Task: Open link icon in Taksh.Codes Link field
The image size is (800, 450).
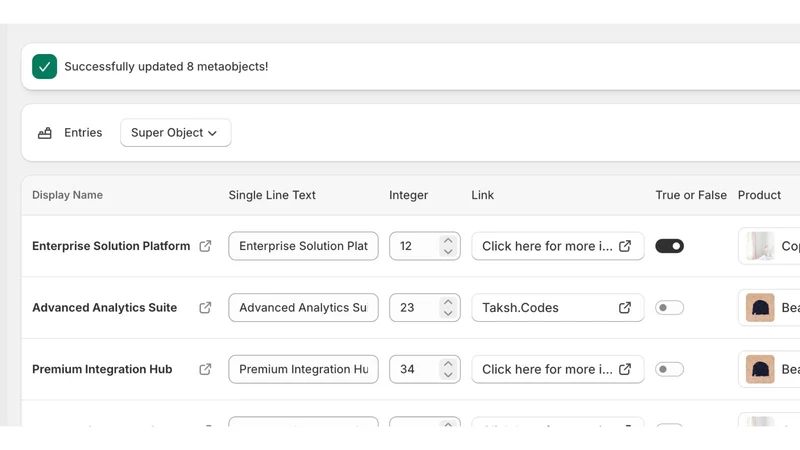Action: coord(625,308)
